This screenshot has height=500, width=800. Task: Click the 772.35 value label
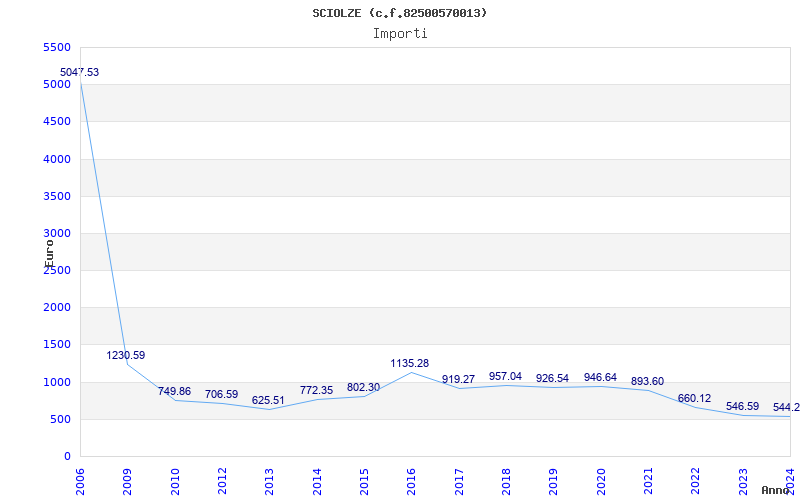tap(316, 390)
